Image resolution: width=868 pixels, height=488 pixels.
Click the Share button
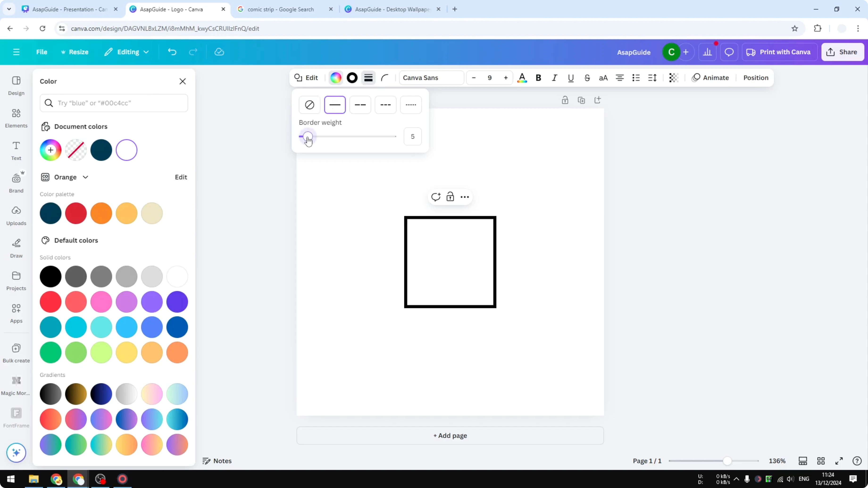[842, 52]
